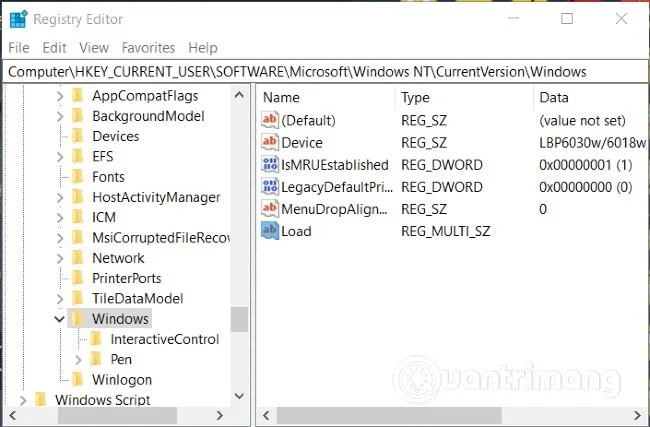650x427 pixels.
Task: Click the REG_MULTI_SZ type cell
Action: tap(446, 231)
